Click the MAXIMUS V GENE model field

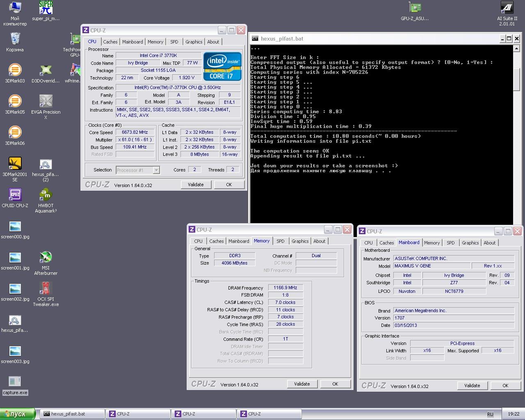tap(432, 266)
